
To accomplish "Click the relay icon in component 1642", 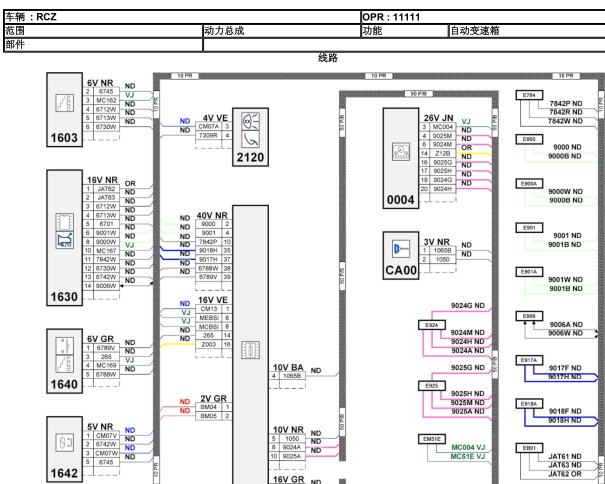I will [x=64, y=442].
